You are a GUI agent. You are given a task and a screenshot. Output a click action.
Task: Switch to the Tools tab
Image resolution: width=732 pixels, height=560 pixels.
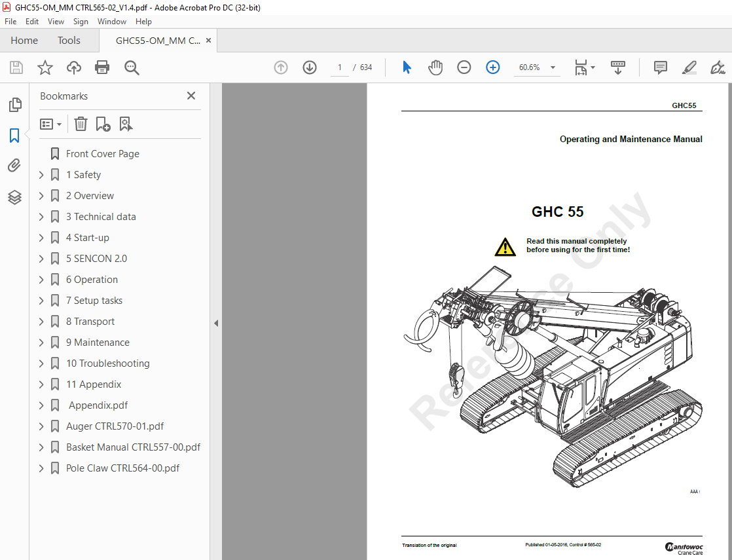pos(69,41)
